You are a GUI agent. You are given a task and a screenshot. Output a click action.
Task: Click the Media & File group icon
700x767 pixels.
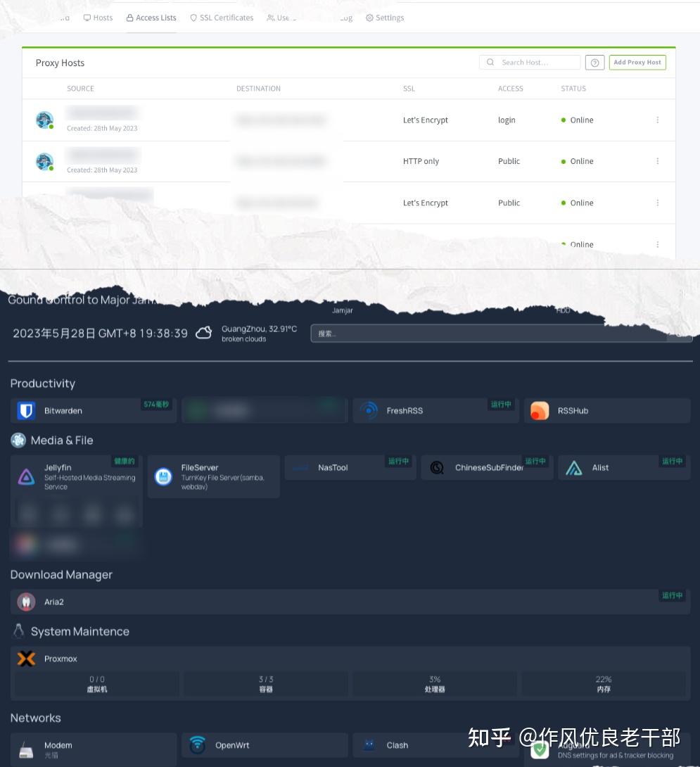tap(18, 440)
